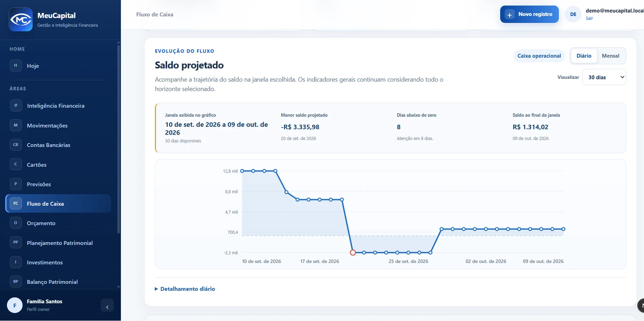
Task: Open the Visualizar 30 dias dropdown
Action: point(604,77)
